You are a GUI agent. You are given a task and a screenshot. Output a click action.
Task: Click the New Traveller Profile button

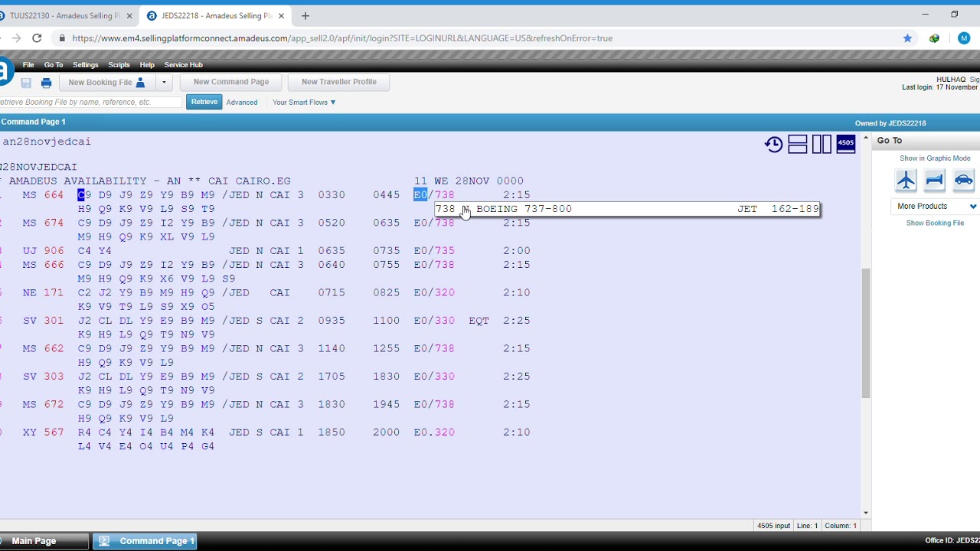point(339,82)
